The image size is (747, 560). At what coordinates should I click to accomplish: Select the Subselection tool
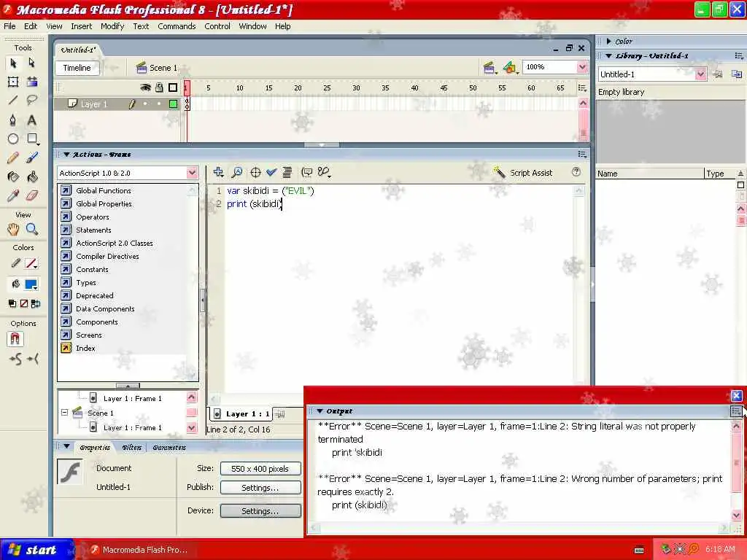[32, 63]
